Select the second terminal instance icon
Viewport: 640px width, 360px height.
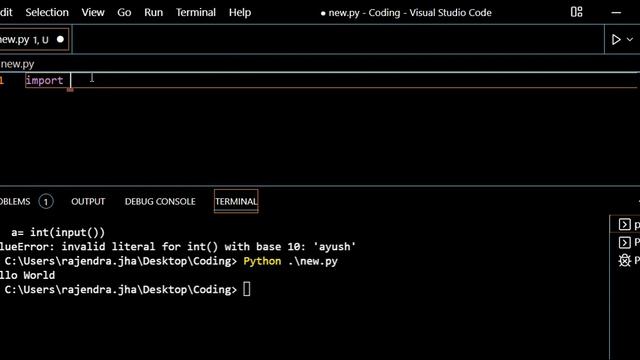pyautogui.click(x=624, y=242)
